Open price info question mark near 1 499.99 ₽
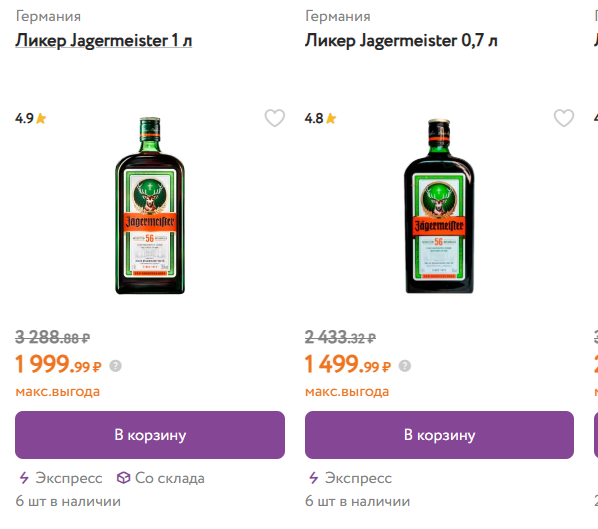Screen dimensions: 598x529 click(405, 366)
